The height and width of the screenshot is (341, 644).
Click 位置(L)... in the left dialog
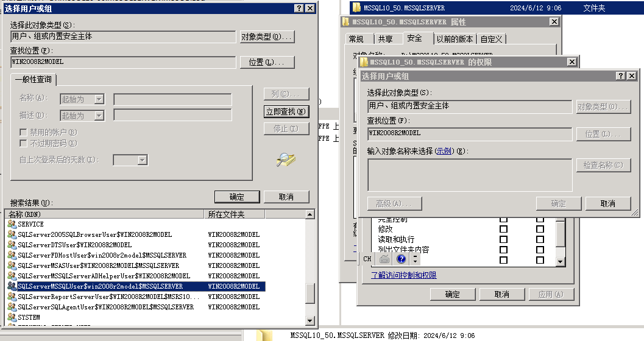267,62
